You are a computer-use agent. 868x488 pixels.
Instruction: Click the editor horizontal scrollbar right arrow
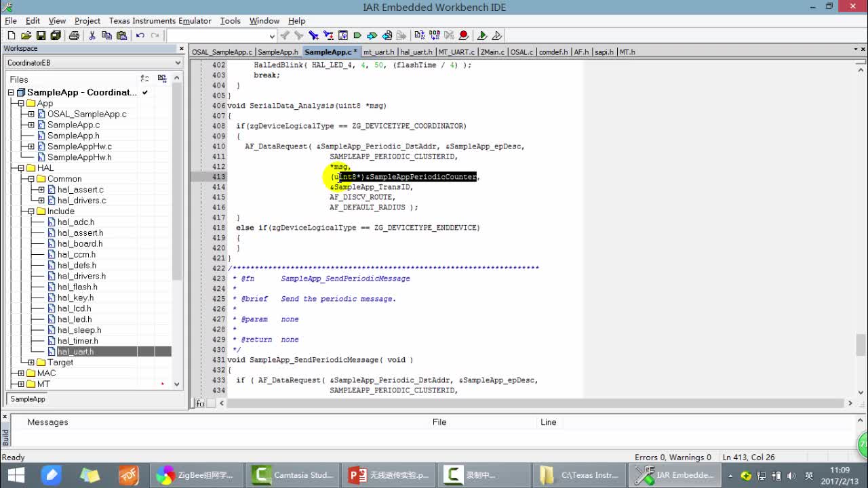tap(850, 403)
